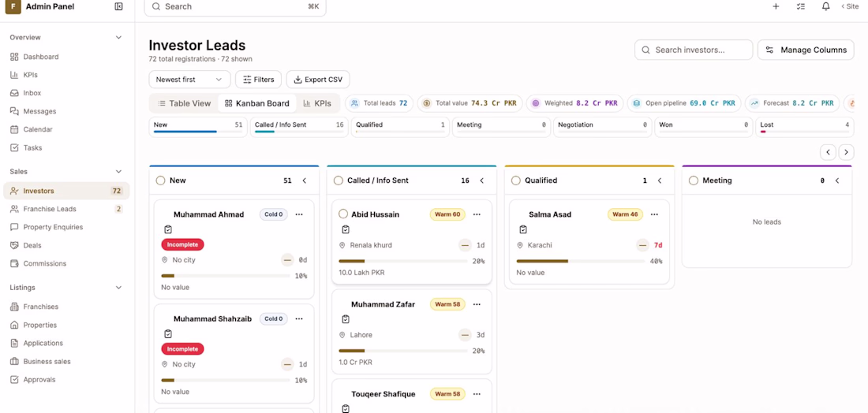The image size is (868, 413).
Task: Open the Newest first sort dropdown
Action: 189,80
